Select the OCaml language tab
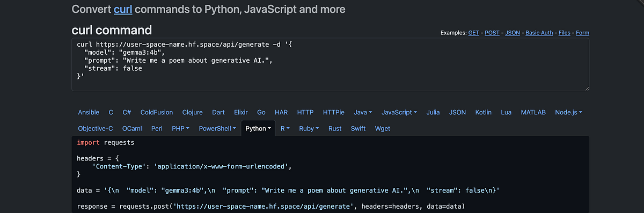 132,128
